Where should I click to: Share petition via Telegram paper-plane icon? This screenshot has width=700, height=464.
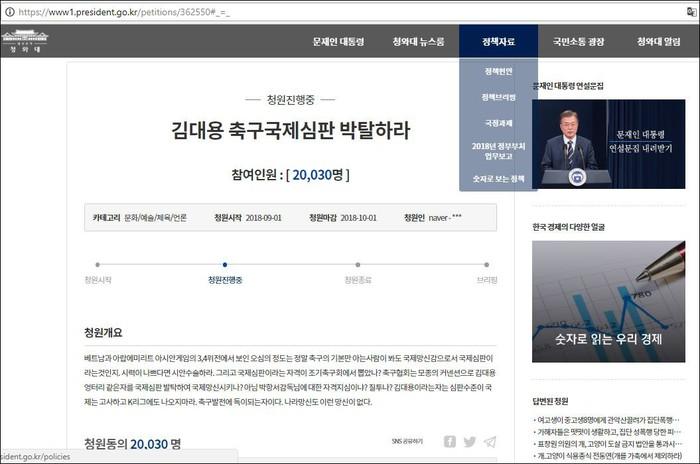point(490,441)
